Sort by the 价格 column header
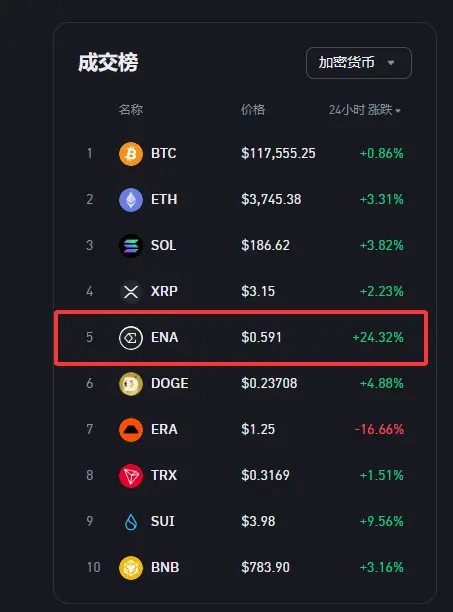Image resolution: width=453 pixels, height=612 pixels. (x=252, y=110)
